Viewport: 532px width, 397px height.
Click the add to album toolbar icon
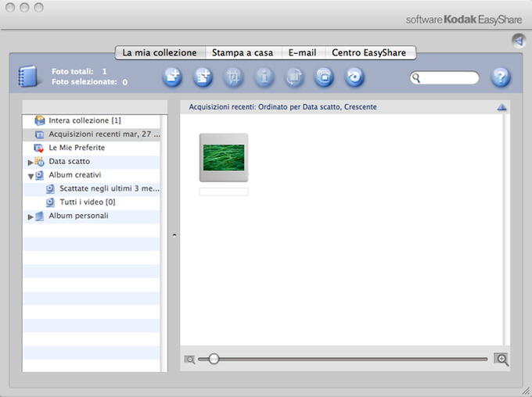(203, 77)
